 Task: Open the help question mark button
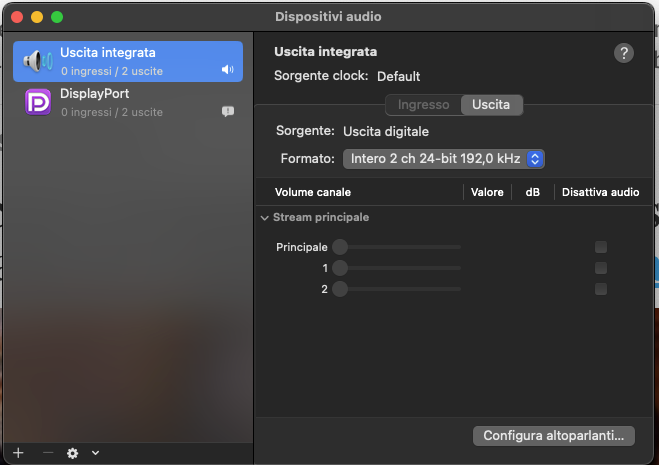[624, 53]
